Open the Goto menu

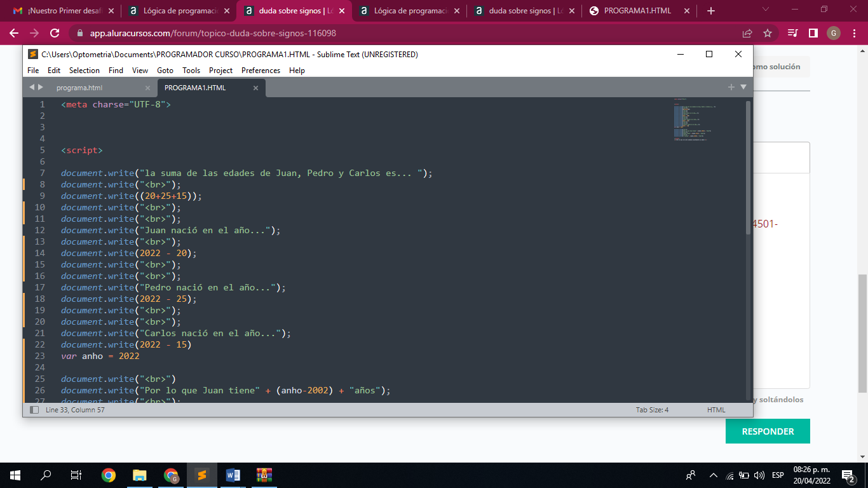coord(165,71)
